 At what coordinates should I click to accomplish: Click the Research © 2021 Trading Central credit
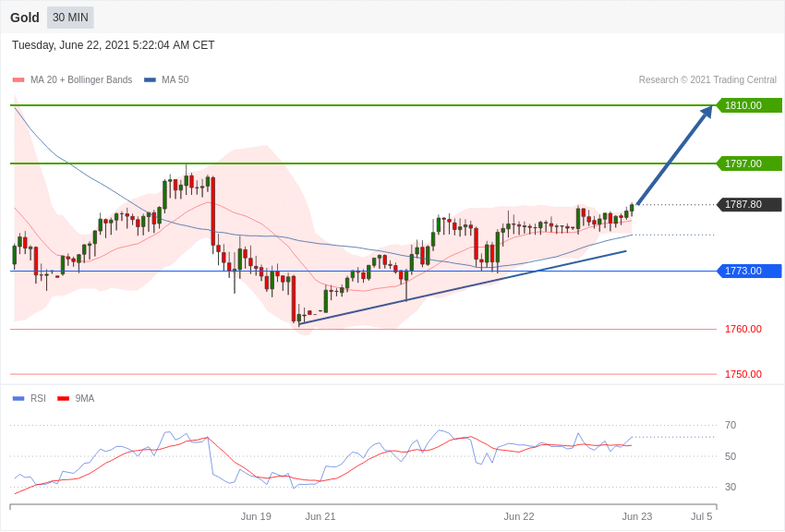point(707,79)
